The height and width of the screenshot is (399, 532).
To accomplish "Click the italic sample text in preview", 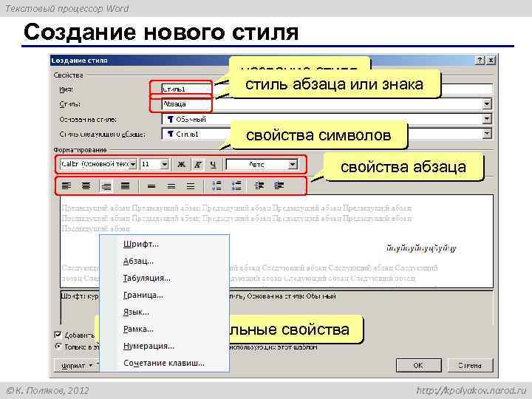I will [420, 248].
